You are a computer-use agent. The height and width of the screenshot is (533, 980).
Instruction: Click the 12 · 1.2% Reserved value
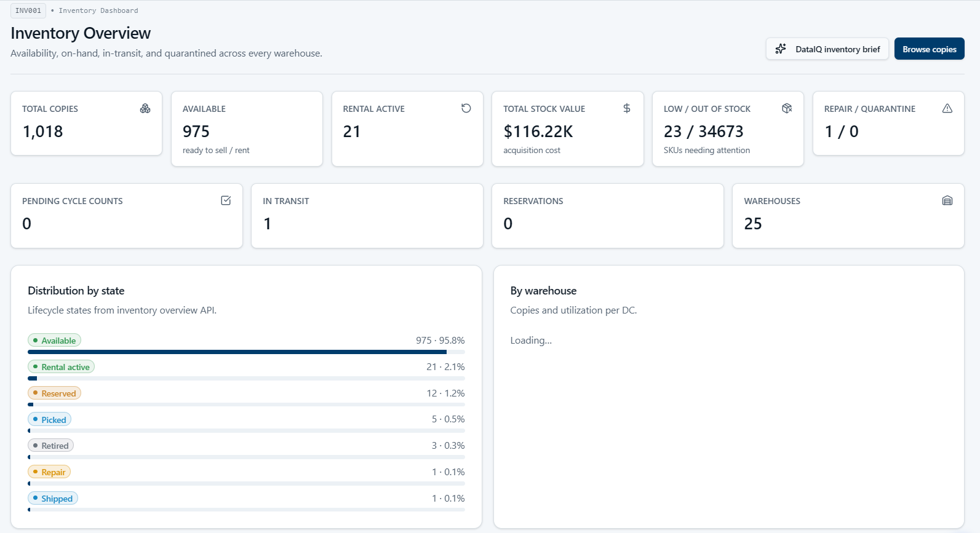tap(446, 393)
